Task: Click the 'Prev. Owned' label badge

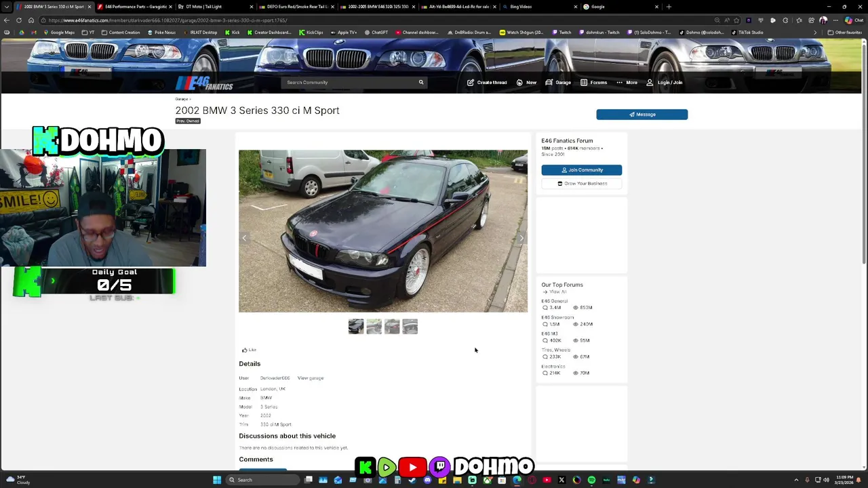Action: (188, 121)
